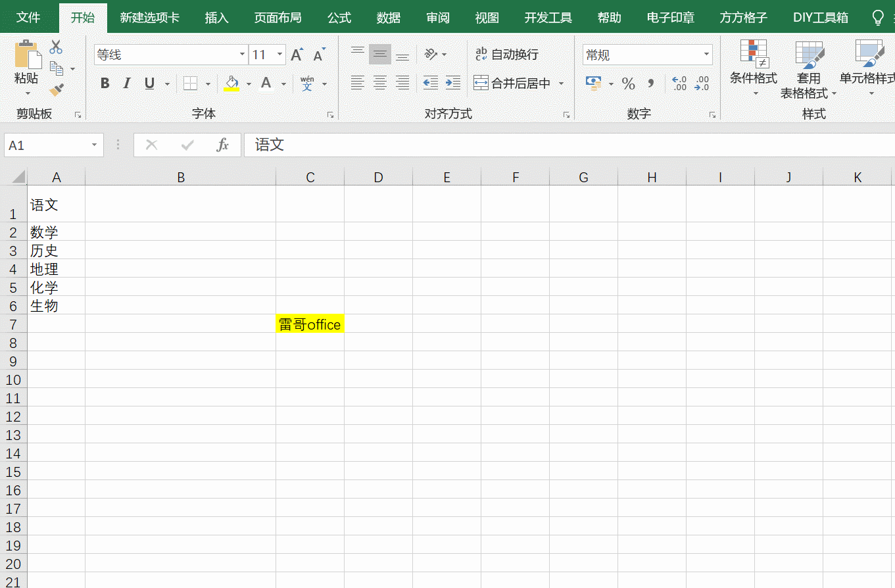Expand the fill color dropdown arrow

point(249,84)
